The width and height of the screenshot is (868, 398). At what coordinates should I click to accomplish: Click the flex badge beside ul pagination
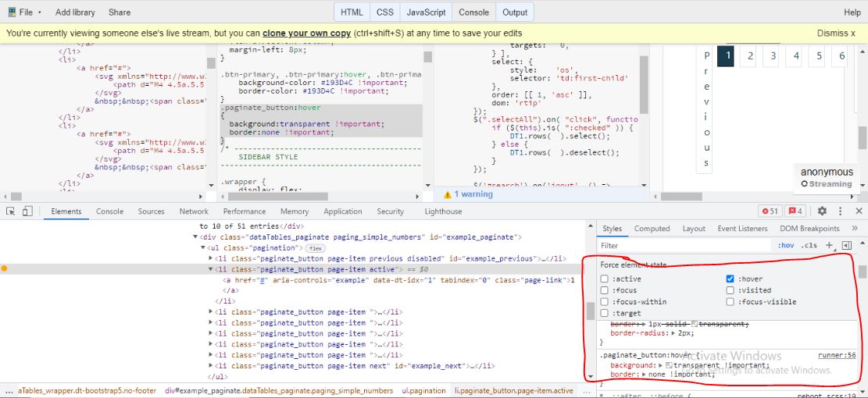(x=316, y=248)
